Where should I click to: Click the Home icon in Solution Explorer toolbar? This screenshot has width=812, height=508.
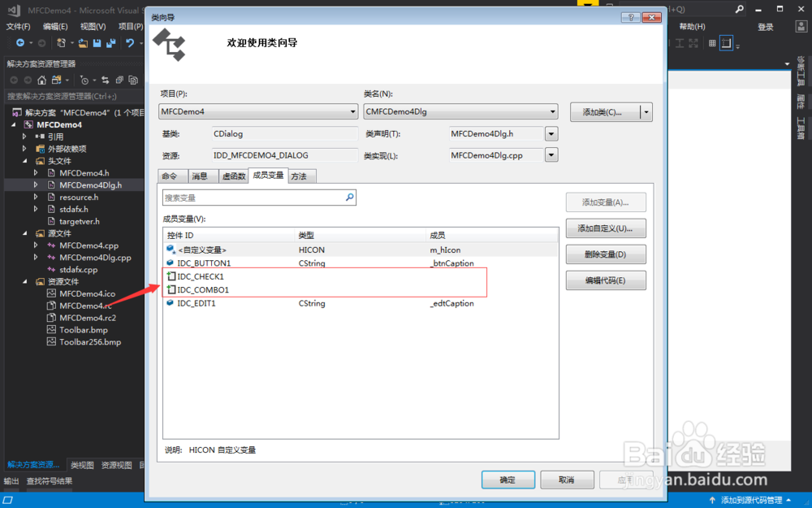[x=42, y=80]
